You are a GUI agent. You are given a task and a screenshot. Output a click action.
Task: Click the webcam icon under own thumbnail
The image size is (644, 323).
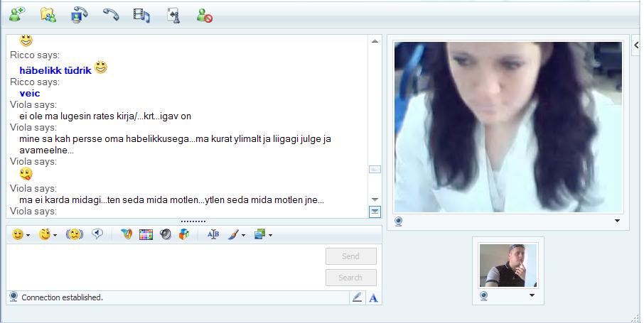484,296
